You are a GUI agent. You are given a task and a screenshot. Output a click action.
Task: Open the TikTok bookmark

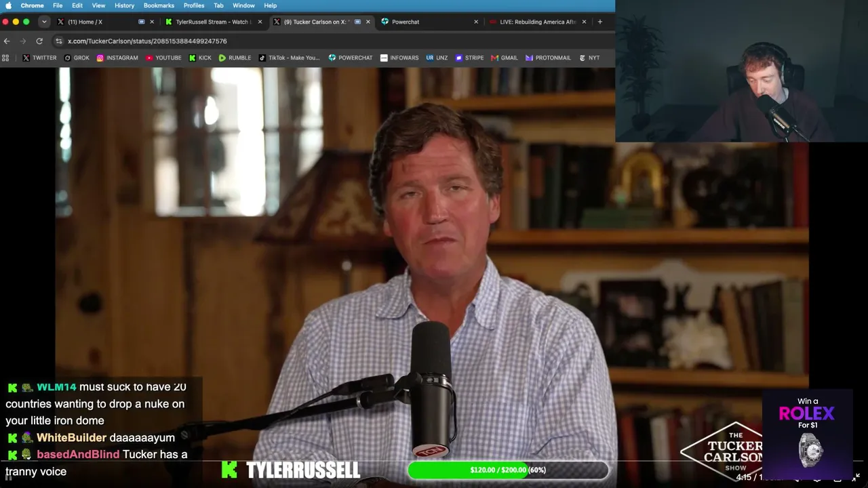pos(289,58)
